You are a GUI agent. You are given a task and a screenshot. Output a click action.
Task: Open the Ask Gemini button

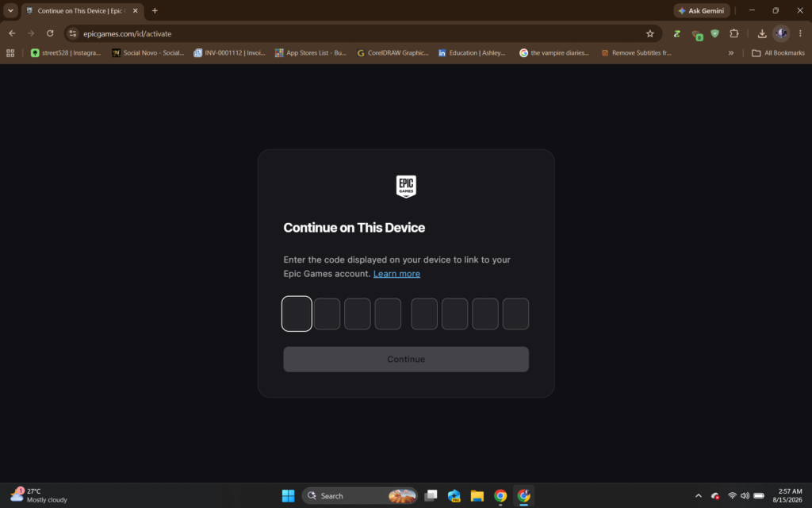pos(702,10)
